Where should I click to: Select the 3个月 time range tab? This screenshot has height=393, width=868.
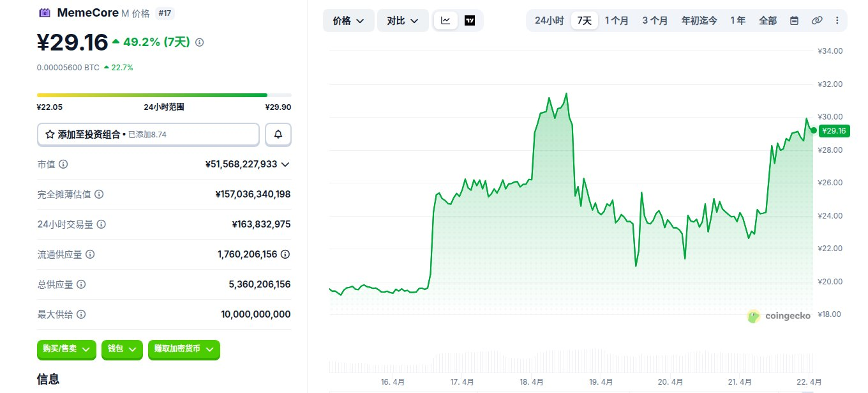(x=655, y=20)
